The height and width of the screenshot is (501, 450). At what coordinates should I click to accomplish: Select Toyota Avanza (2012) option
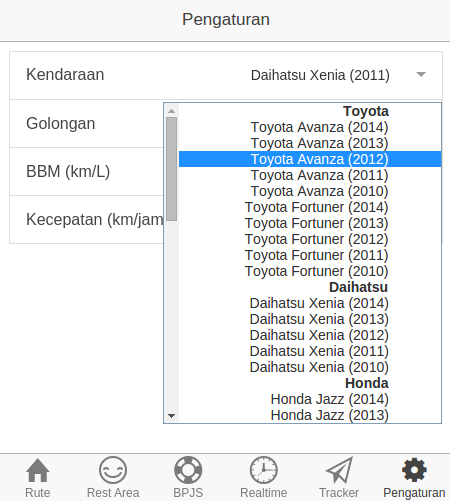[310, 159]
